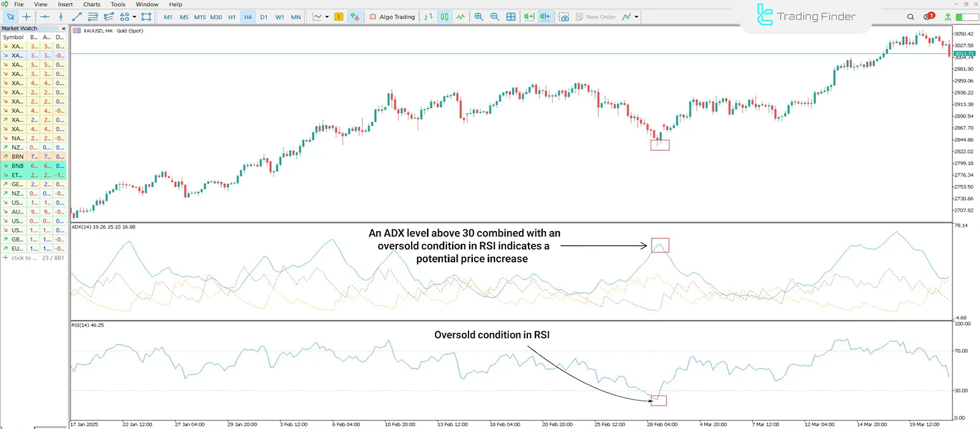Activate the crosshair tool
The image size is (980, 429).
(x=26, y=17)
